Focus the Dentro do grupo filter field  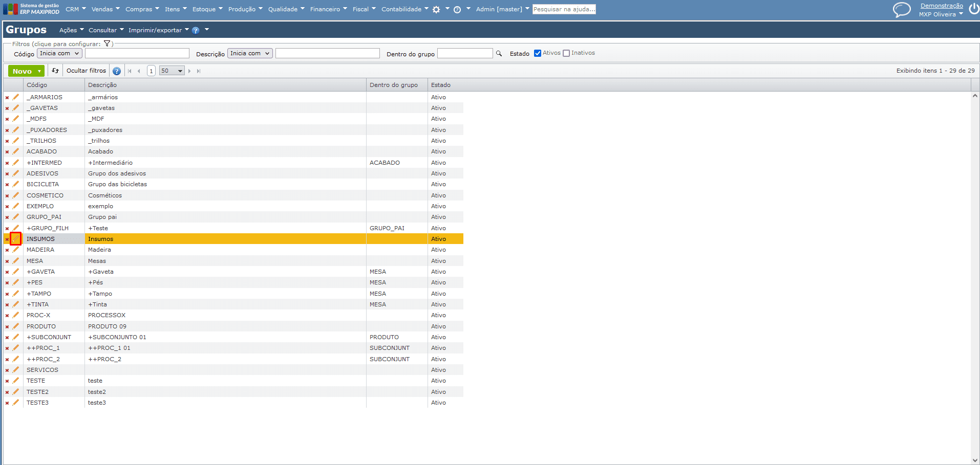click(465, 53)
